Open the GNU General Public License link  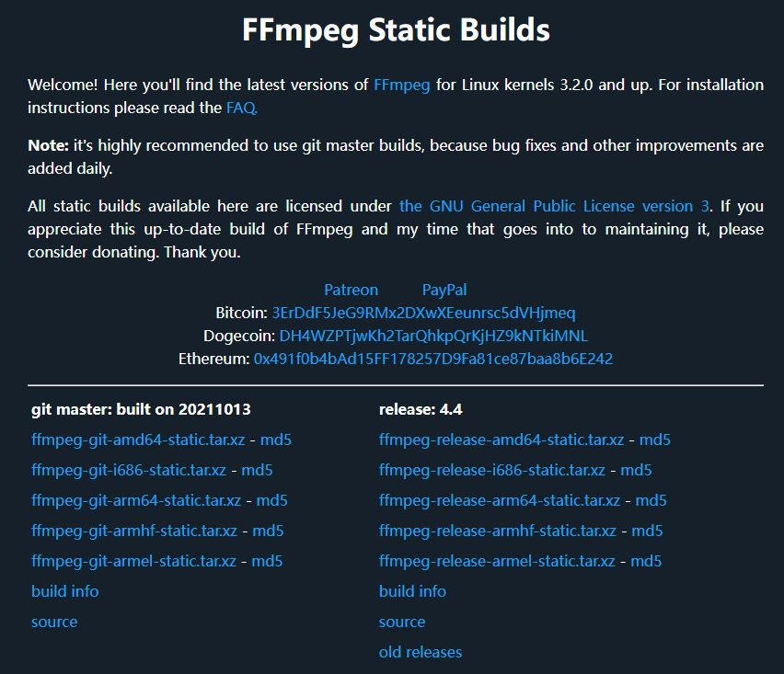(554, 206)
